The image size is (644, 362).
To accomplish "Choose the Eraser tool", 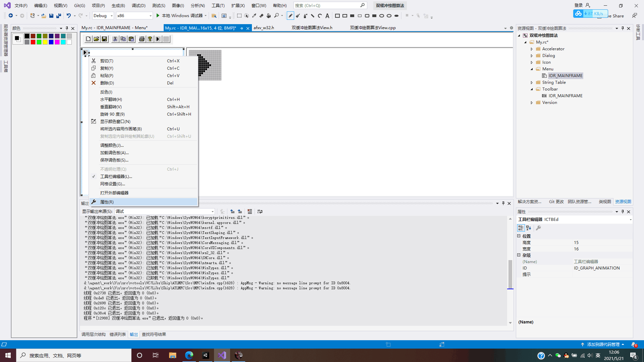I will click(261, 16).
